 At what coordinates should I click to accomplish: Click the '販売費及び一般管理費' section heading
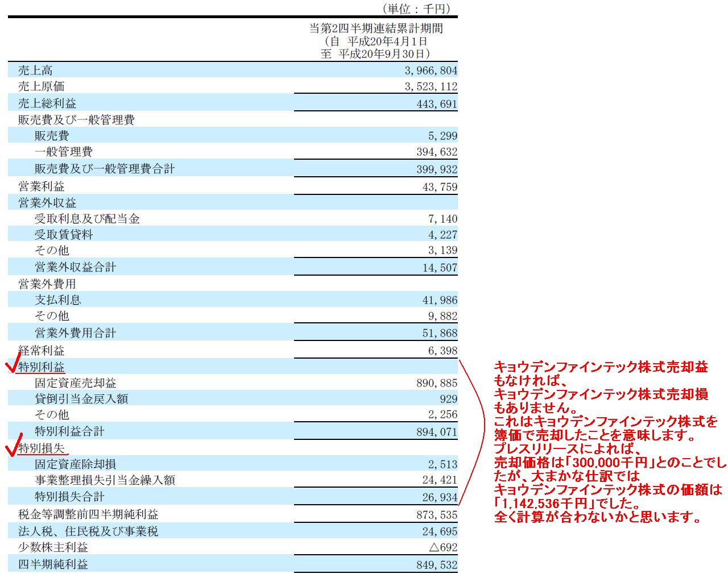point(76,120)
